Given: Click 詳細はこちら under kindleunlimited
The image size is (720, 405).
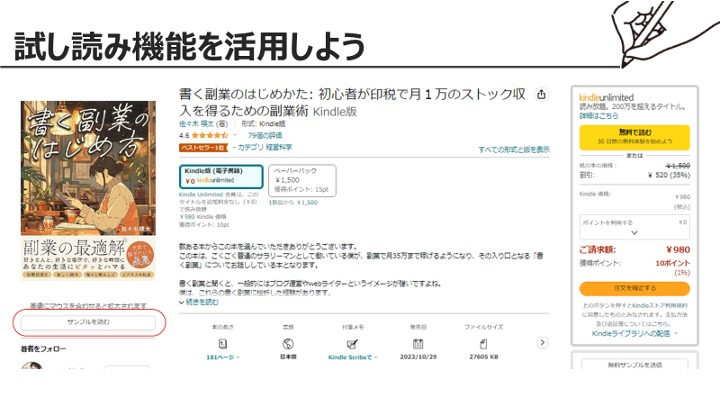Looking at the screenshot, I should click(599, 116).
